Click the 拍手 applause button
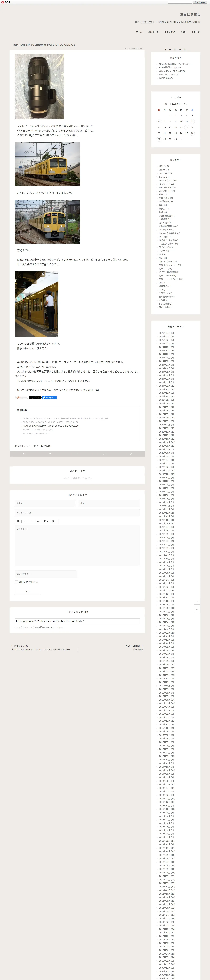 pyautogui.click(x=21, y=398)
